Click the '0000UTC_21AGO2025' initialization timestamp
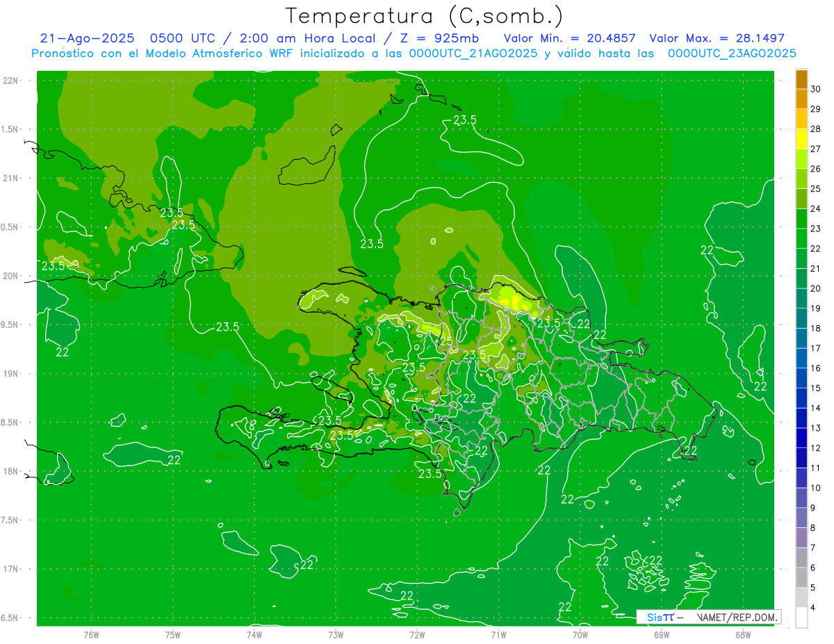Screen dimensions: 834x644 [x=473, y=53]
